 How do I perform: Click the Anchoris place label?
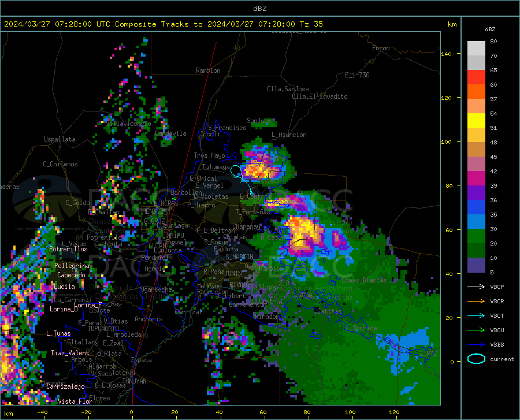pos(148,319)
